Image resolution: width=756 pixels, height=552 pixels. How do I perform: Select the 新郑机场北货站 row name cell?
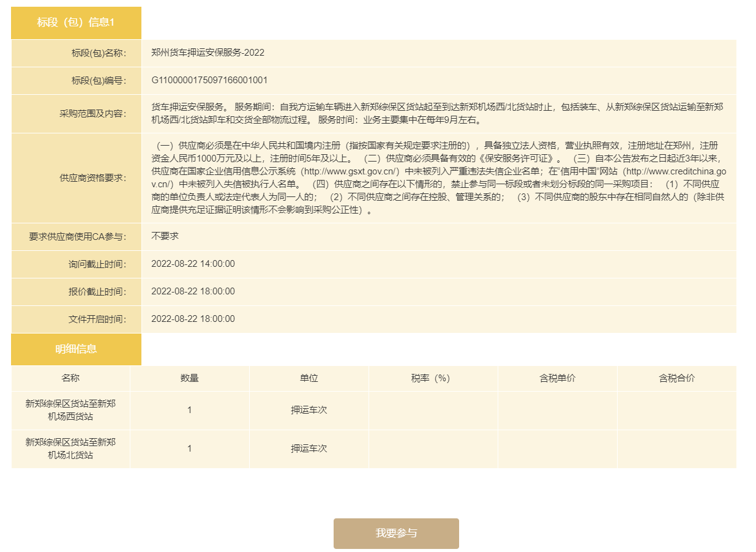70,449
